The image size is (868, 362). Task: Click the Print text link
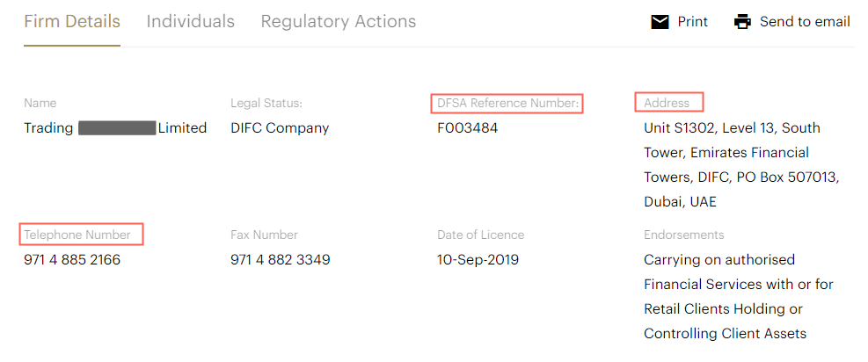[x=693, y=22]
